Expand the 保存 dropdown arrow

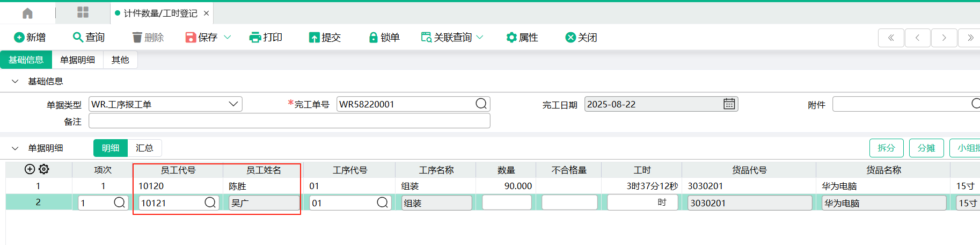[x=227, y=37]
